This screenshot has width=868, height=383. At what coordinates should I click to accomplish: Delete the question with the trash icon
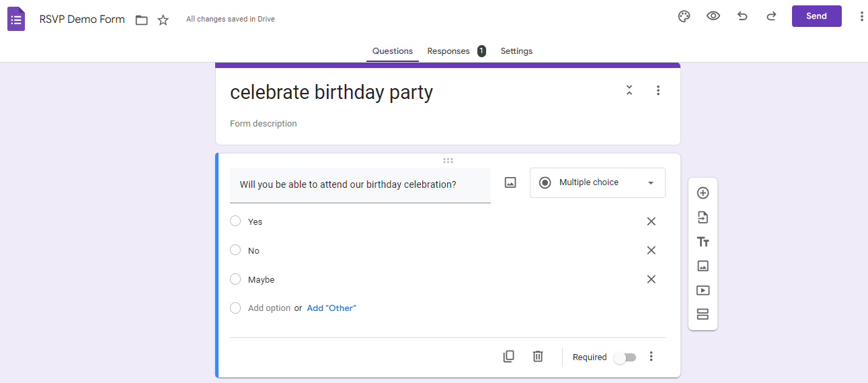(538, 357)
